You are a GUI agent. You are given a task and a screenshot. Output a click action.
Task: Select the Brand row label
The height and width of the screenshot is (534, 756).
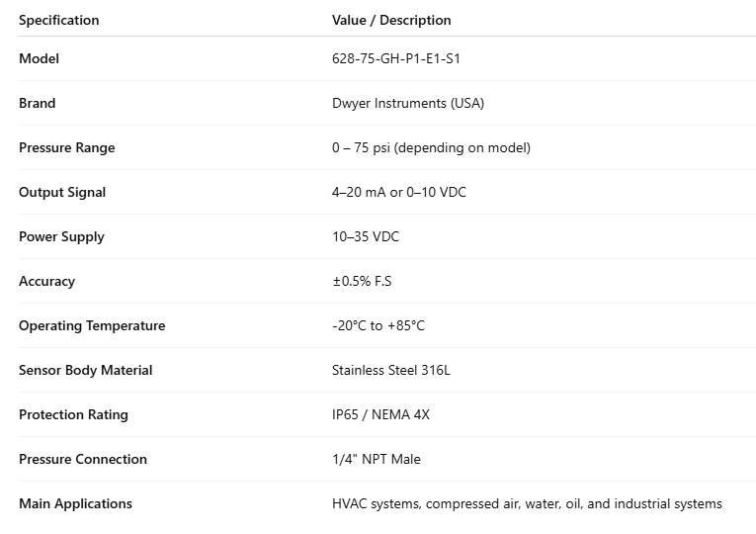click(x=38, y=103)
